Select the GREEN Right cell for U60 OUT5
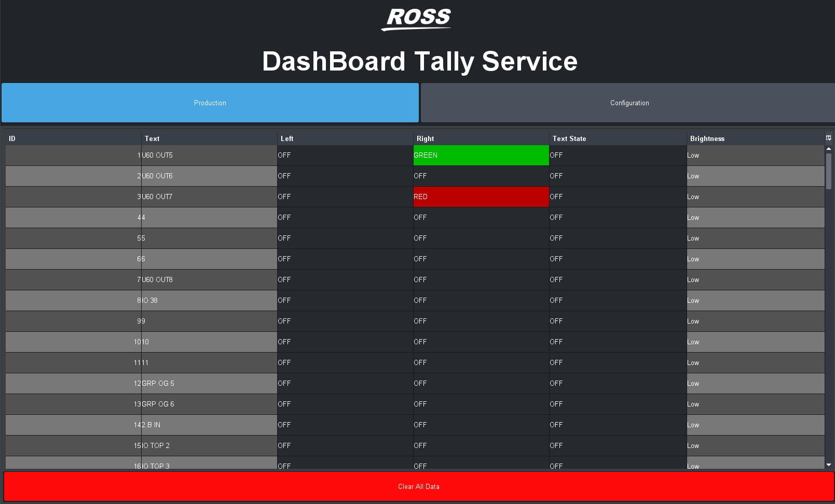The height and width of the screenshot is (504, 835). point(481,156)
